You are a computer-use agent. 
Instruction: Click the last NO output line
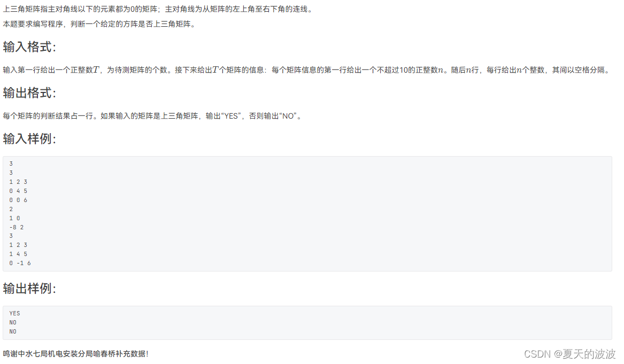13,332
